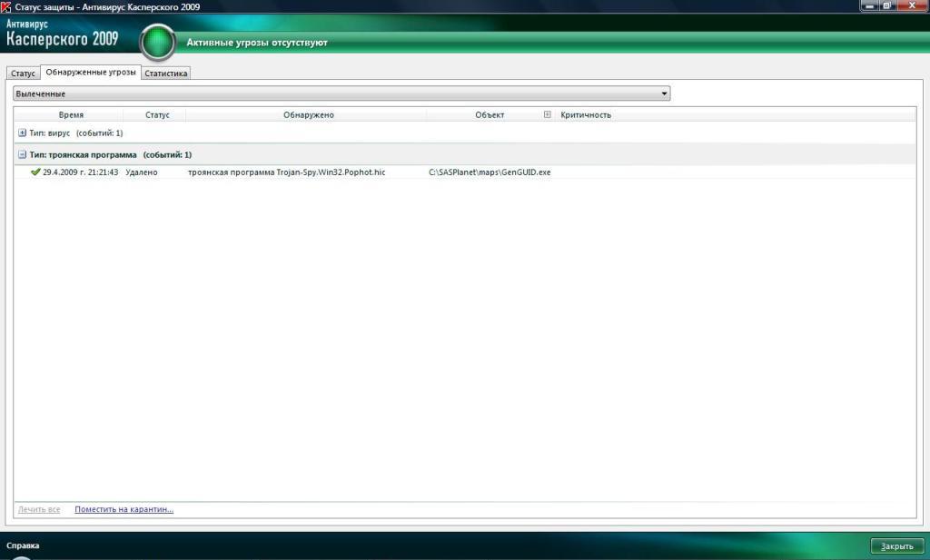Viewport: 930px width, 560px height.
Task: Click the Kaspersky K logo in title bar
Action: (x=6, y=6)
